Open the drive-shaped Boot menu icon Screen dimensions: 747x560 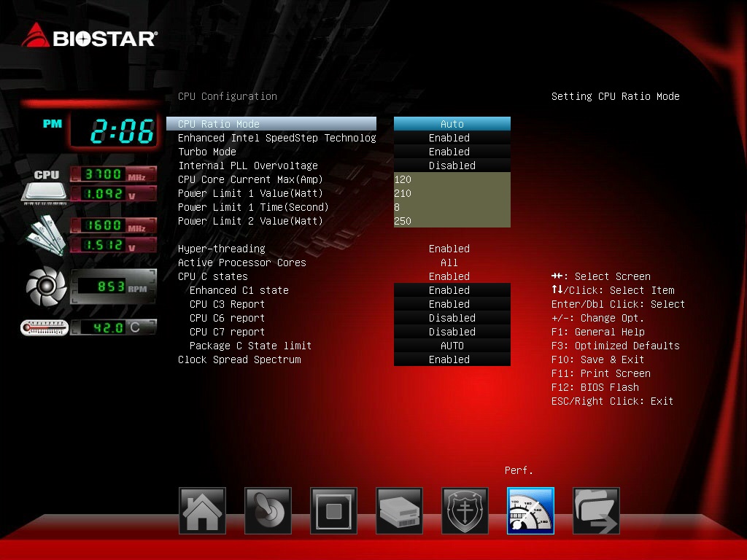point(399,510)
